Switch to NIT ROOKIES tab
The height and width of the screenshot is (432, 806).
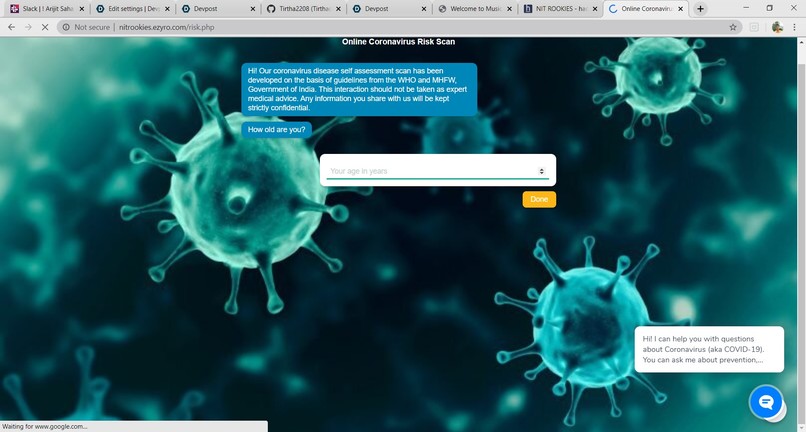pos(560,9)
